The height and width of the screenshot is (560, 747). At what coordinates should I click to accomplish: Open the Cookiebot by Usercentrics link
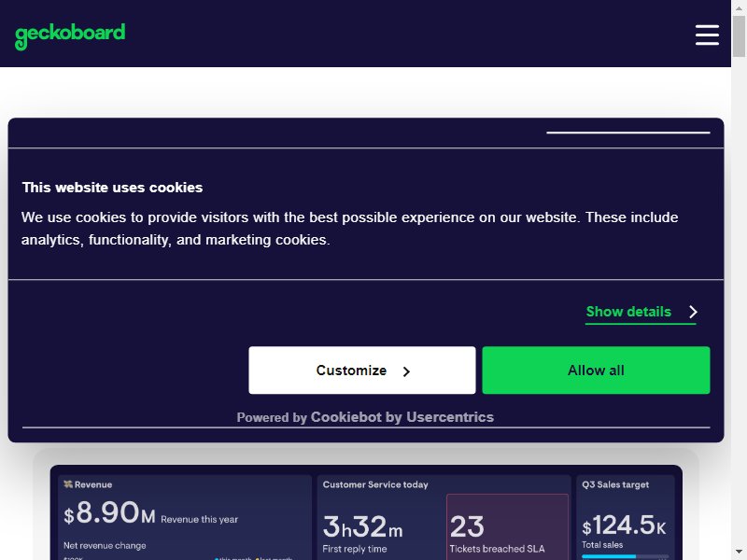click(402, 417)
